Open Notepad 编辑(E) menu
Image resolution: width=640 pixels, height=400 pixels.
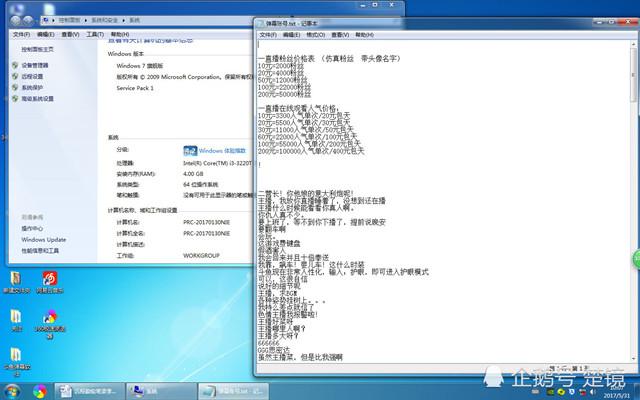coord(290,33)
